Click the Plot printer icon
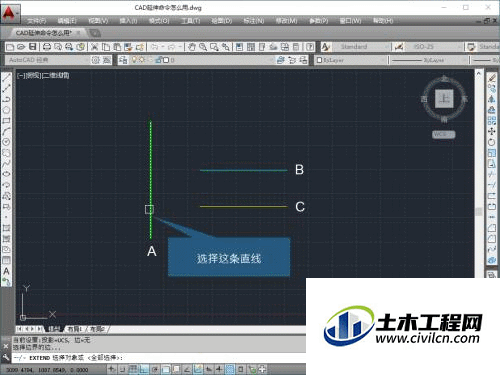Screen dimensions: 500x375 (x=47, y=47)
